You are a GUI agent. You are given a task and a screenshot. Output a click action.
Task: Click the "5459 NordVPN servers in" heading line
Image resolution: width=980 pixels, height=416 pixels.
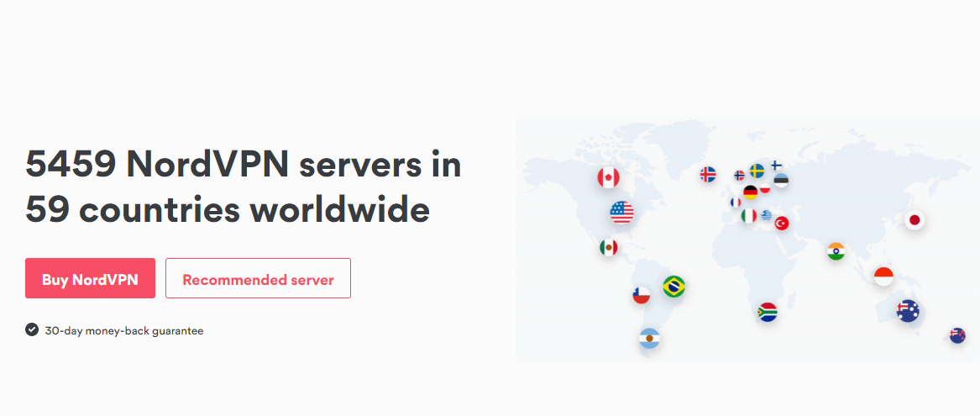(244, 165)
